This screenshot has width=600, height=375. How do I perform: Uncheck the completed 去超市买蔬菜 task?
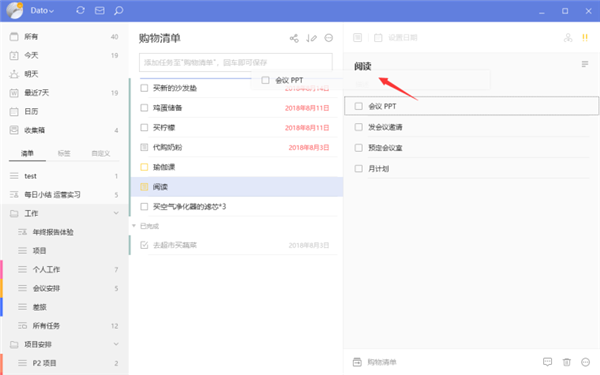pos(144,245)
